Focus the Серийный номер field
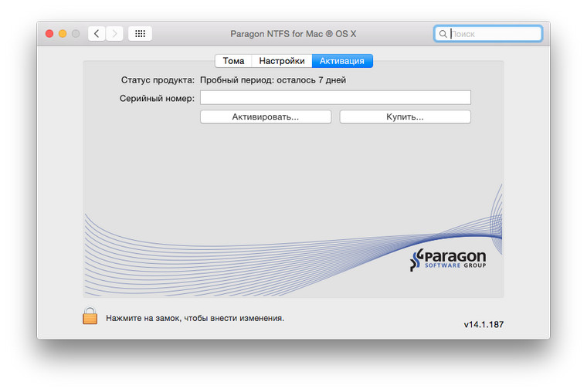 [x=335, y=98]
